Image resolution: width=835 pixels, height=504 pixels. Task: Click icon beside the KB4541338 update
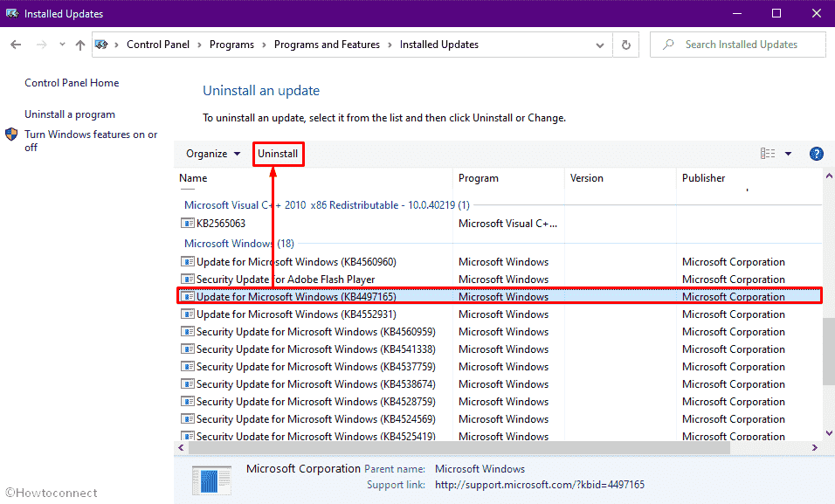click(x=188, y=349)
